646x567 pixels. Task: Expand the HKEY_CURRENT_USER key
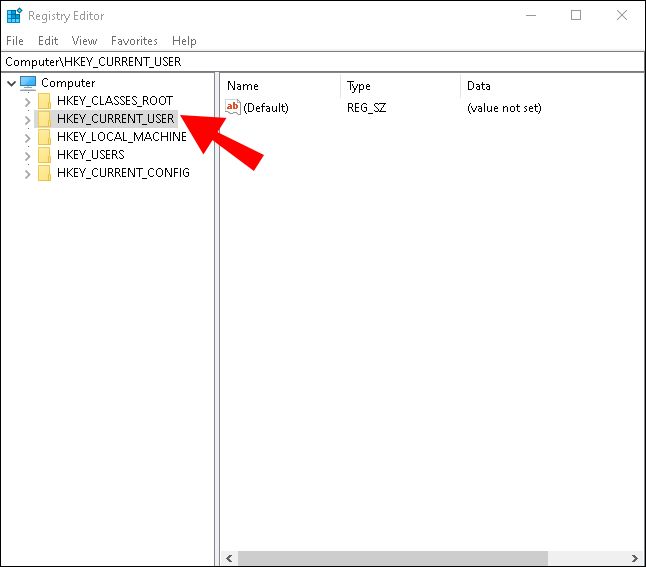click(28, 120)
